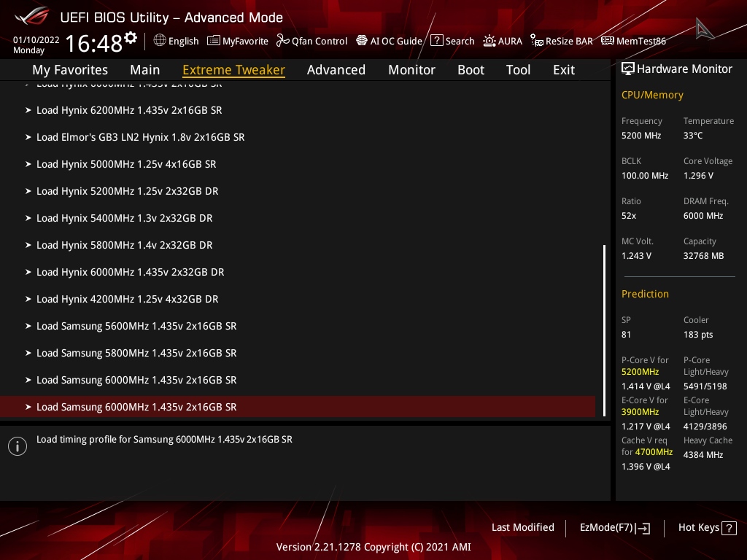Click the help text for Samsung profile
Screen dimensions: 747x560
point(164,440)
